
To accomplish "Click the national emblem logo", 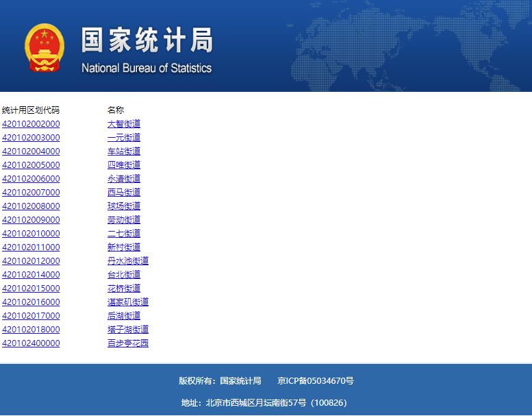I will [x=45, y=47].
